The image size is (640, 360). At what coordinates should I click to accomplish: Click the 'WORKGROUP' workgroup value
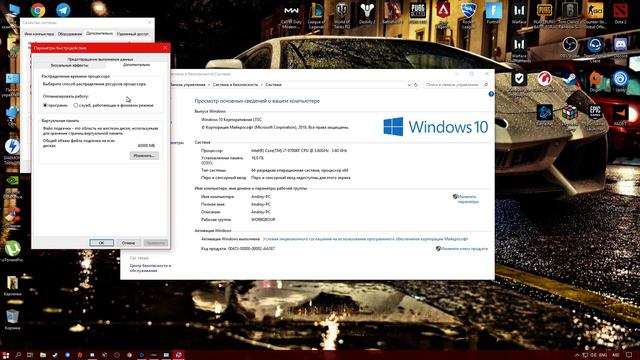pos(263,220)
